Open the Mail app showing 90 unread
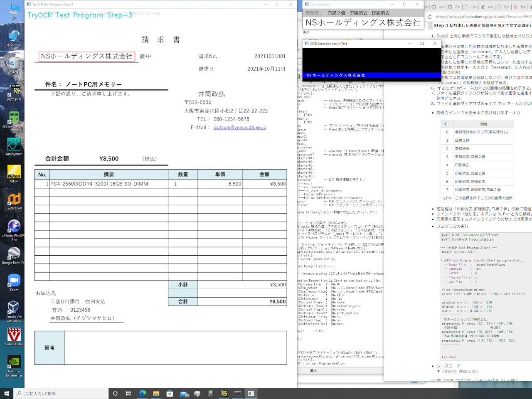 tap(183, 394)
